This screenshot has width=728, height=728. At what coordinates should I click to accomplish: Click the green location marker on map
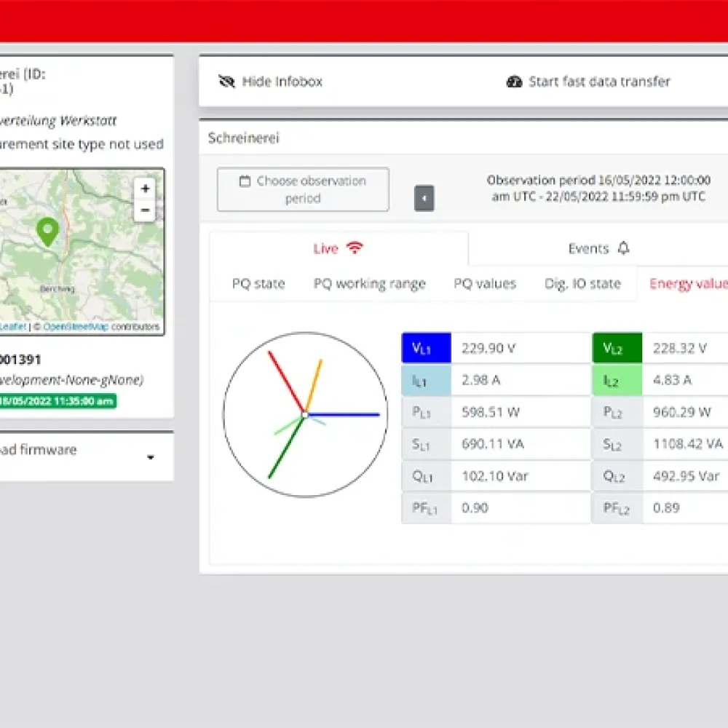pyautogui.click(x=47, y=232)
